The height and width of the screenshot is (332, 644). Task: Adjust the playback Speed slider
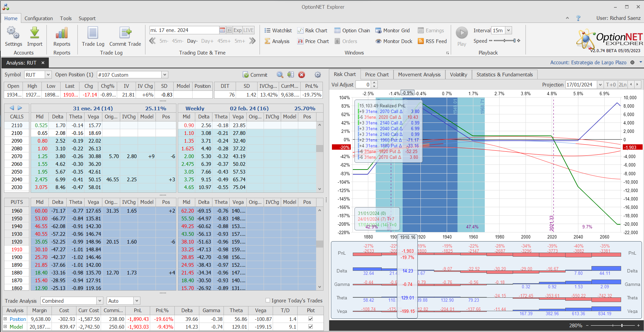[x=504, y=41]
